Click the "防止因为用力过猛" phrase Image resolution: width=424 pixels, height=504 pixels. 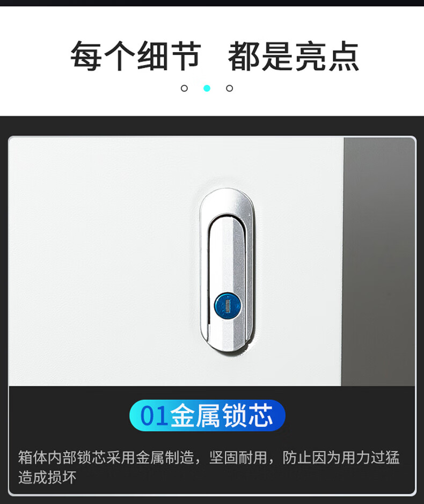point(341,457)
